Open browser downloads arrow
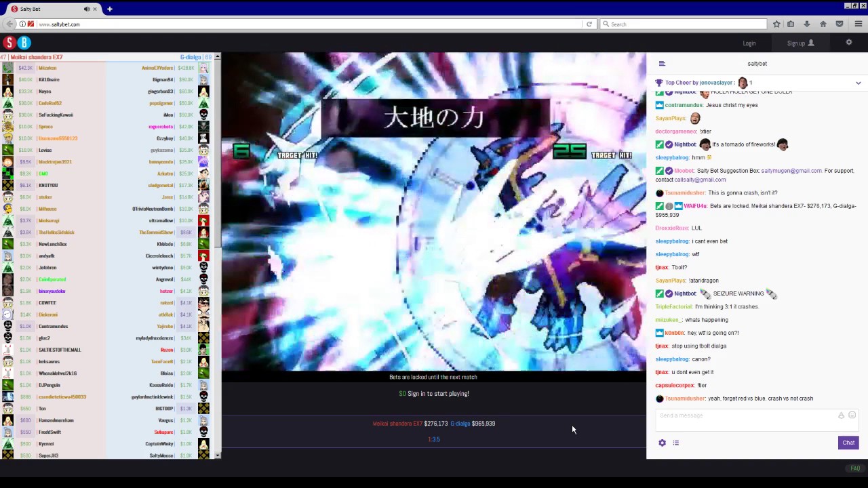This screenshot has height=488, width=868. coord(807,24)
